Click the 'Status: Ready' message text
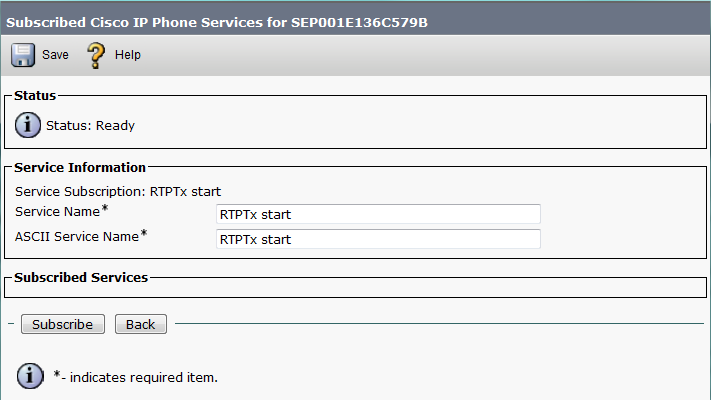Screen dimensions: 711x400 90,126
